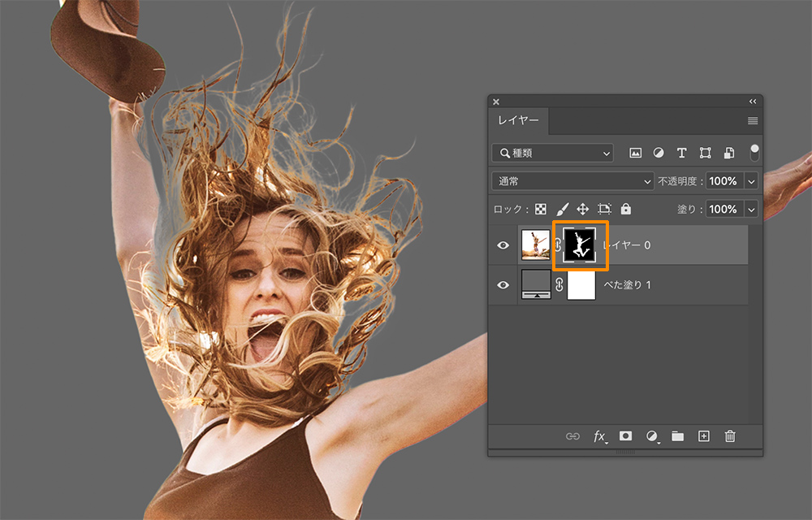Open the fx layer style menu
This screenshot has height=520, width=812.
click(599, 436)
